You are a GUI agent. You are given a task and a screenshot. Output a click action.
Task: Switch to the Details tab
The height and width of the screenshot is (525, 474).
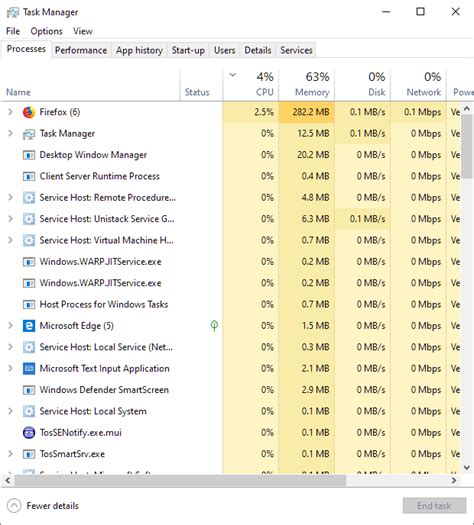click(258, 51)
